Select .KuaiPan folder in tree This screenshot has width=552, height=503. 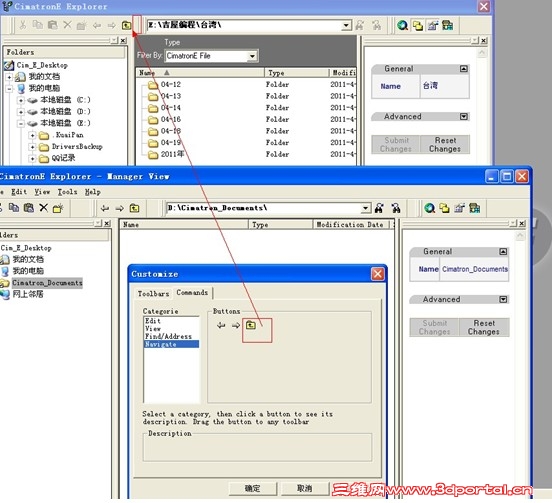point(68,135)
